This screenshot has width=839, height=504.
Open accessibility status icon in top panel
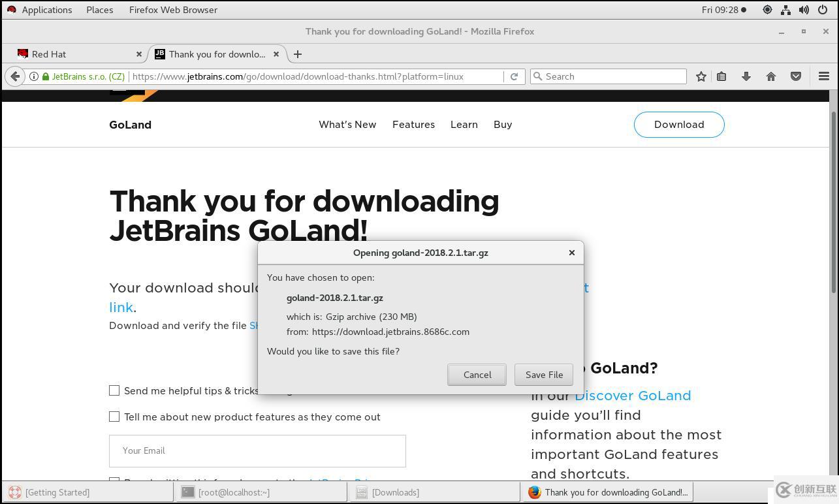[767, 10]
